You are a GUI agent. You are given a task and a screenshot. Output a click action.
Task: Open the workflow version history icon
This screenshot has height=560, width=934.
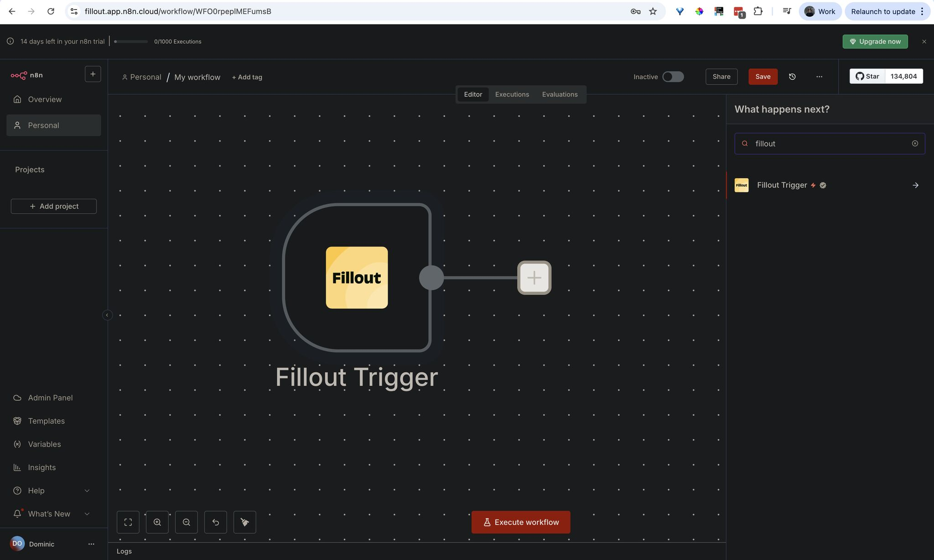pyautogui.click(x=792, y=77)
